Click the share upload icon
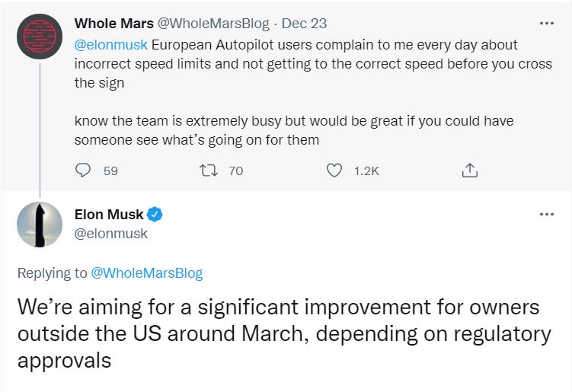 (x=469, y=171)
